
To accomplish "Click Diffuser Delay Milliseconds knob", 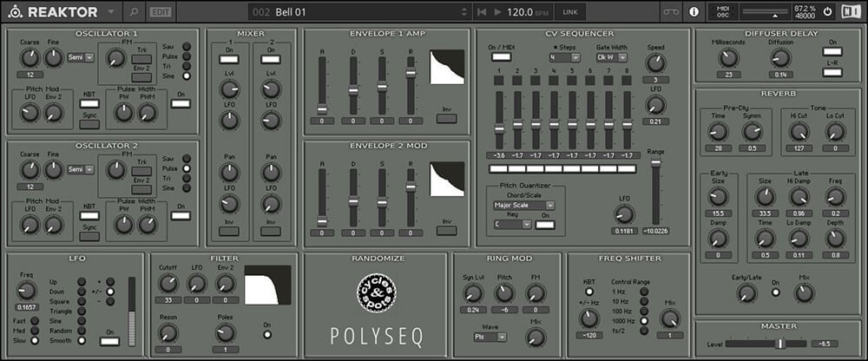I will point(728,57).
